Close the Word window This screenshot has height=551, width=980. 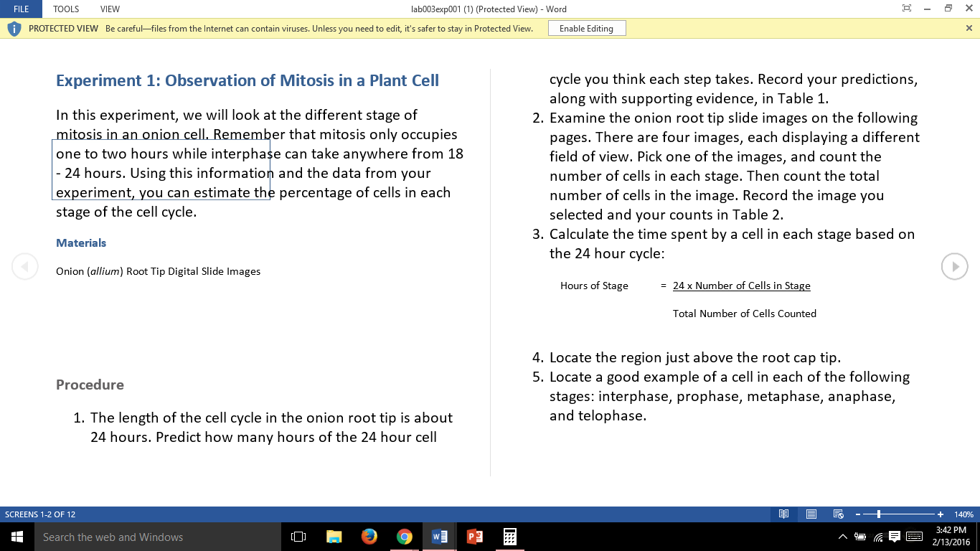pyautogui.click(x=969, y=9)
